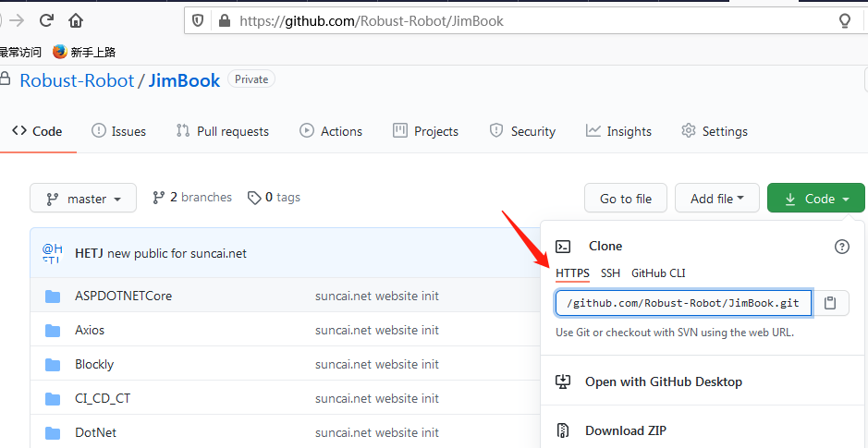The height and width of the screenshot is (448, 868).
Task: Toggle the green Code dropdown button
Action: pyautogui.click(x=816, y=199)
